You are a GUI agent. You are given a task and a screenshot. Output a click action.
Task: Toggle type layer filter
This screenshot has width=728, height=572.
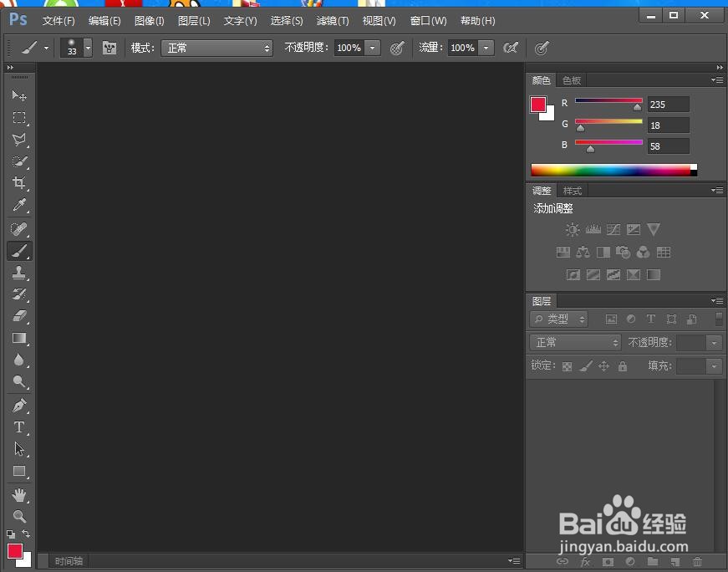pyautogui.click(x=650, y=319)
